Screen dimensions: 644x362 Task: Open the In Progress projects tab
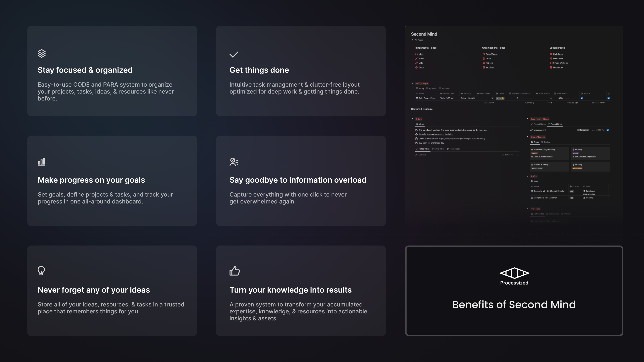553,214
